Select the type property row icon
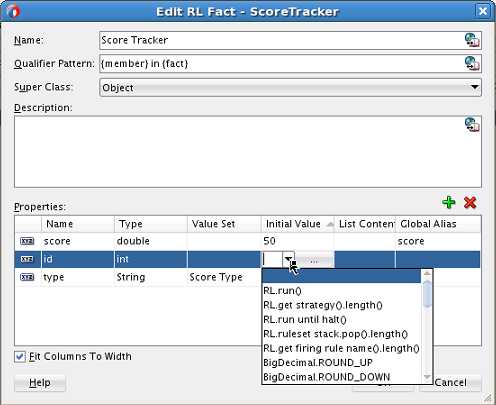Screen dimensions: 496x405 [27, 277]
